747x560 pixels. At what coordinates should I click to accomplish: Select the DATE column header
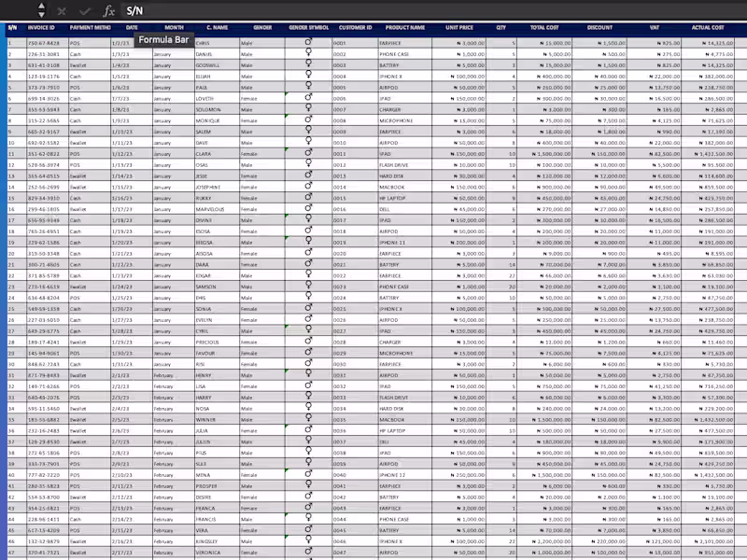pyautogui.click(x=132, y=28)
